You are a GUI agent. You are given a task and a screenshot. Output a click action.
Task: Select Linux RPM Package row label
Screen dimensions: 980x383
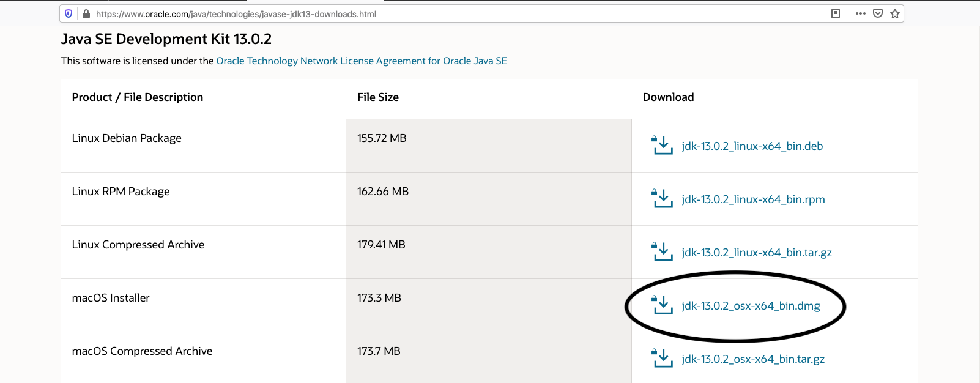coord(121,191)
